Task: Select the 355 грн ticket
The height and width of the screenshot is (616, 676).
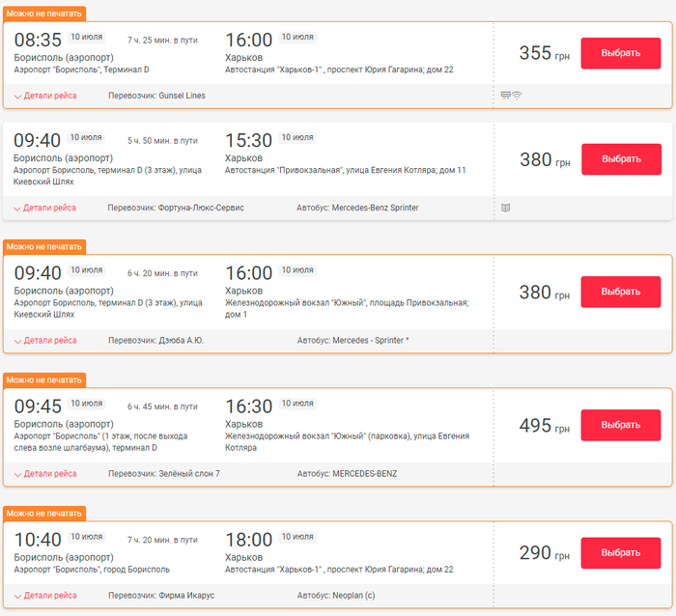Action: [621, 53]
